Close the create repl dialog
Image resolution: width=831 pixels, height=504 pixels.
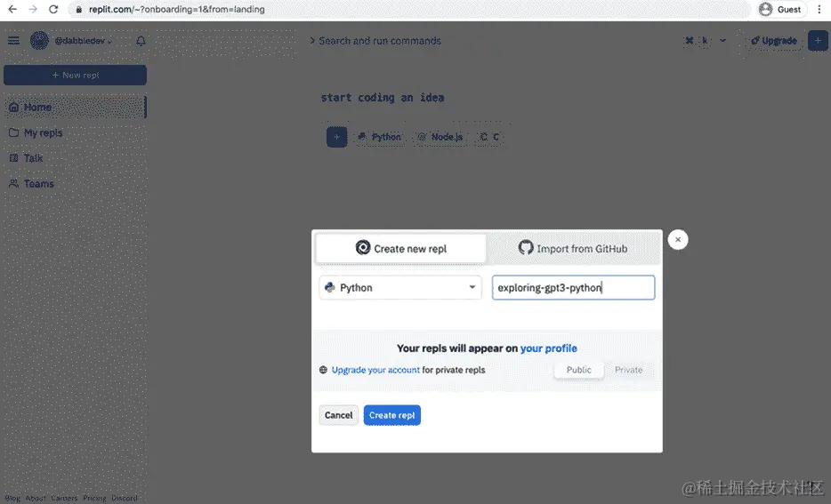point(678,239)
